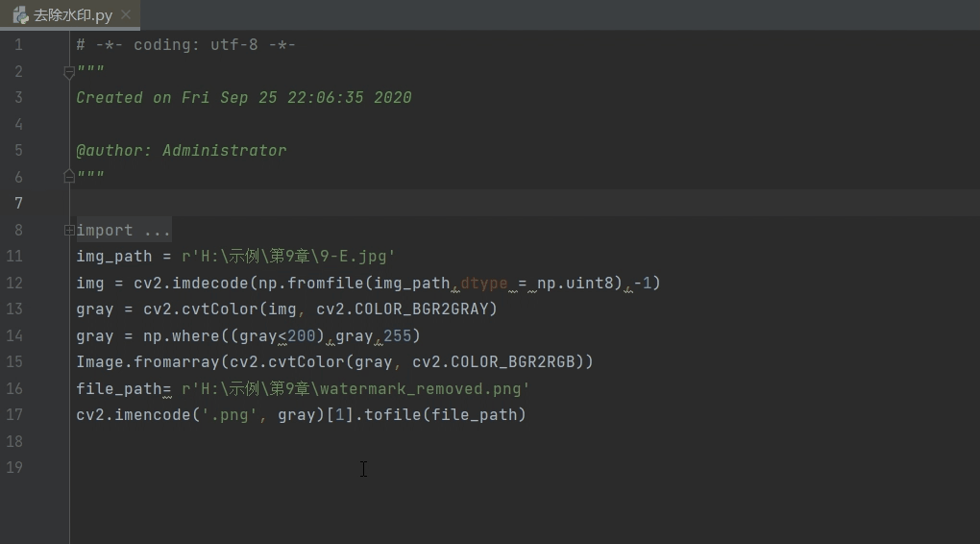Click the Python file icon on tab
This screenshot has height=544, width=980.
coord(21,15)
